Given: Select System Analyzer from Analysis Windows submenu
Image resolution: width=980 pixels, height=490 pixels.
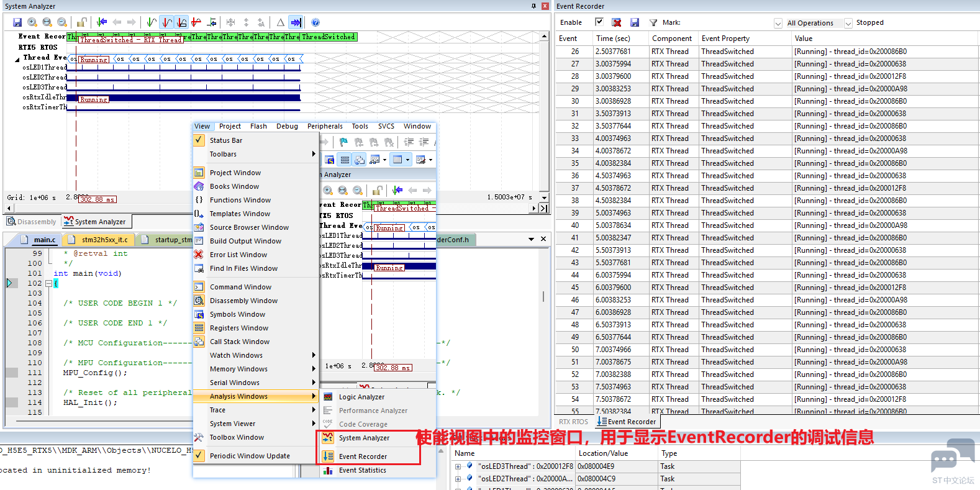Looking at the screenshot, I should click(x=364, y=438).
